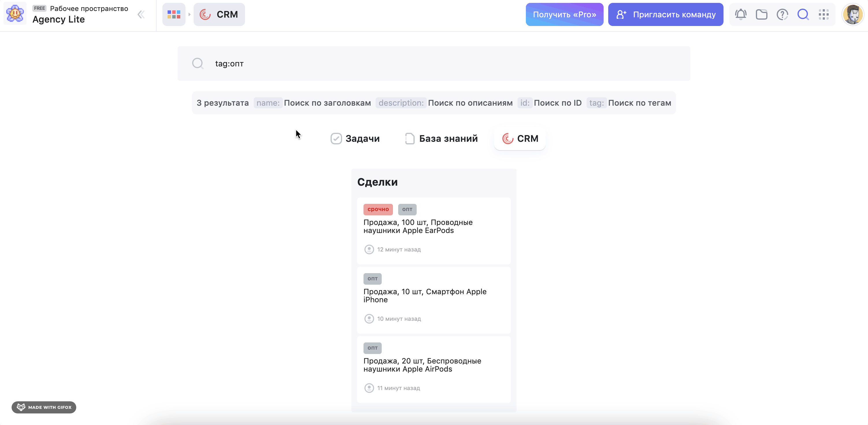Click the colorful modules dashboard icon
This screenshot has width=868, height=425.
click(x=174, y=14)
